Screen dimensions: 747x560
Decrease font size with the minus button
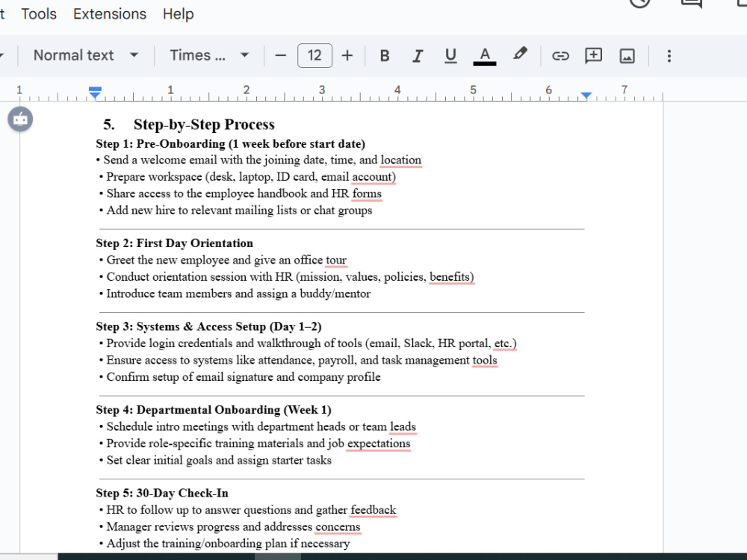click(281, 56)
